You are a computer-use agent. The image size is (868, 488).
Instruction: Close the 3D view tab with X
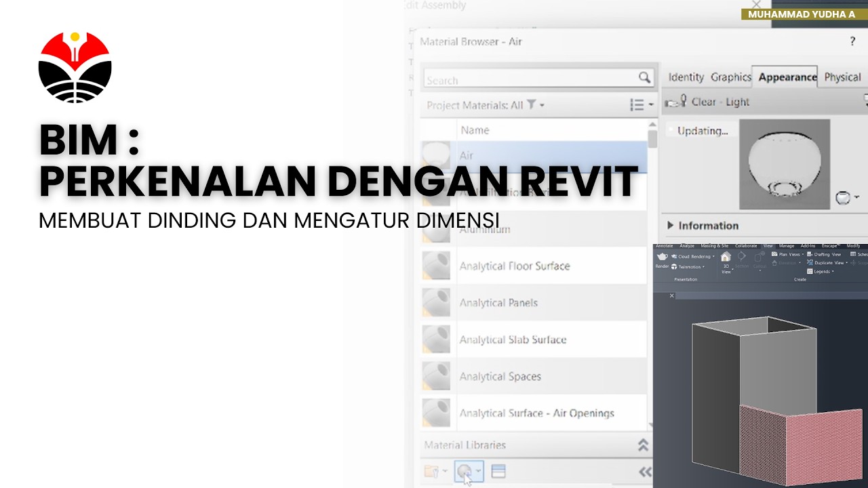tap(672, 296)
